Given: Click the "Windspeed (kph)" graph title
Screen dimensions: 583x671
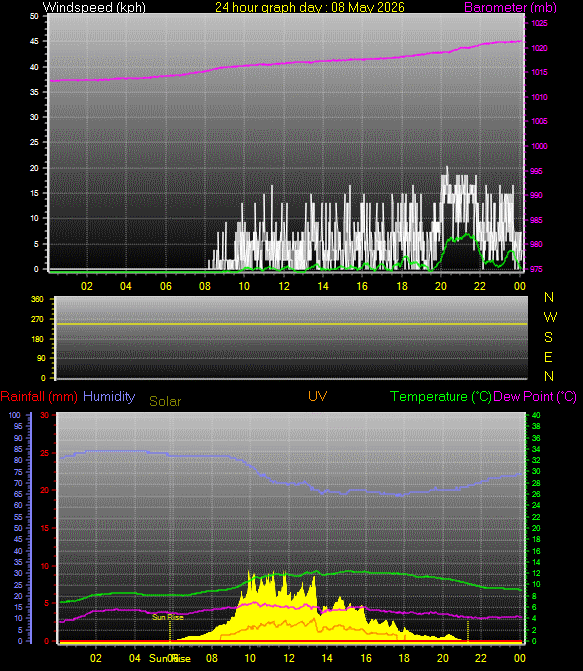Looking at the screenshot, I should tap(94, 7).
